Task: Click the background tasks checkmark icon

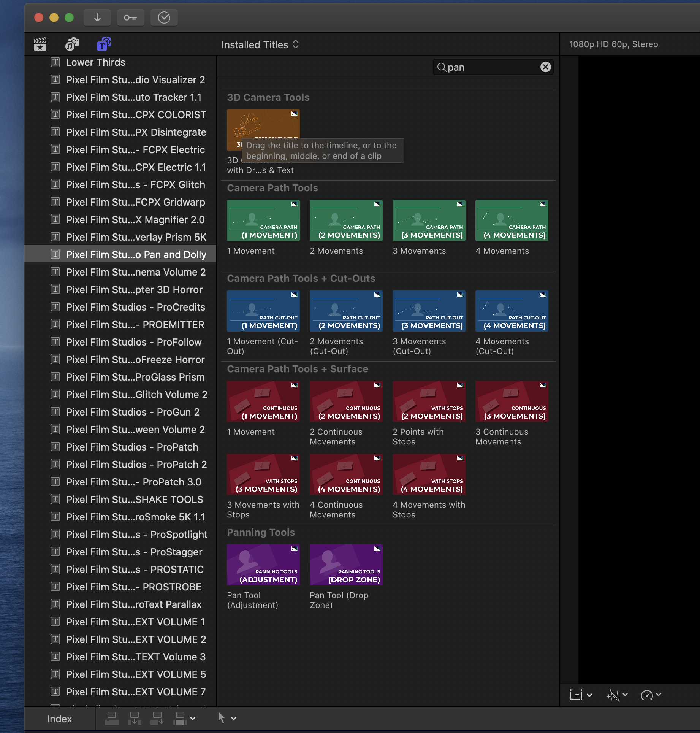Action: (x=164, y=17)
